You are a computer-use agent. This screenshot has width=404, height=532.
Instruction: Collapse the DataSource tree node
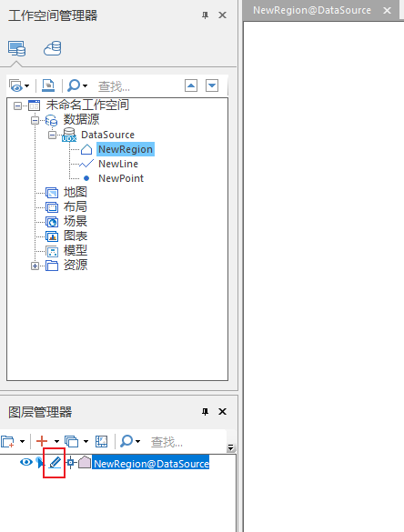[52, 135]
